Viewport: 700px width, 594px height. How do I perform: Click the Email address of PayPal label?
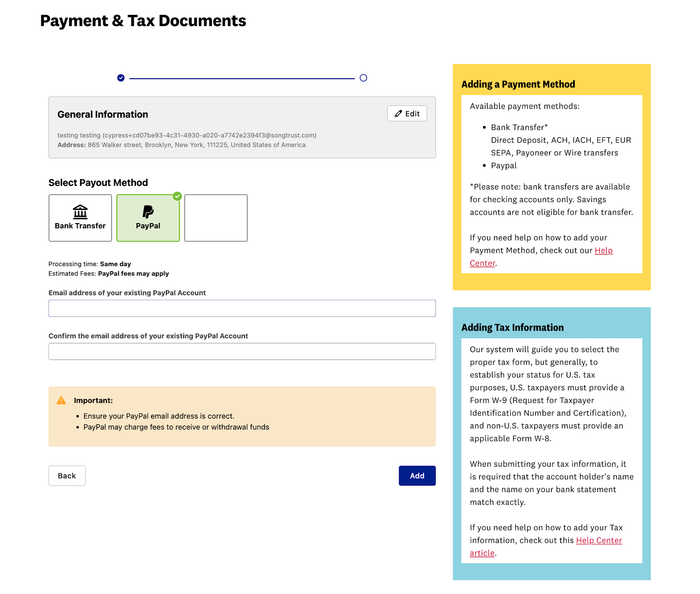click(127, 293)
